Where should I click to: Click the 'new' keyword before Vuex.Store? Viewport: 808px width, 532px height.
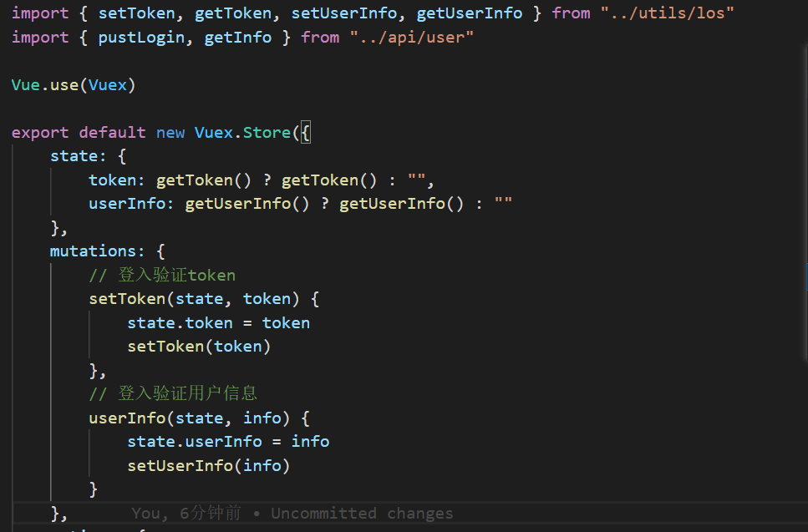pyautogui.click(x=170, y=133)
